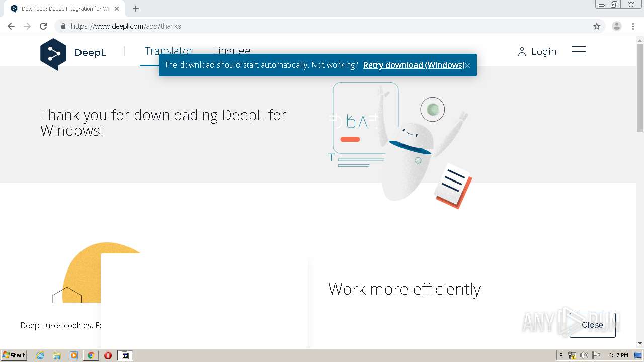Open Chrome three-dot menu

tap(633, 26)
